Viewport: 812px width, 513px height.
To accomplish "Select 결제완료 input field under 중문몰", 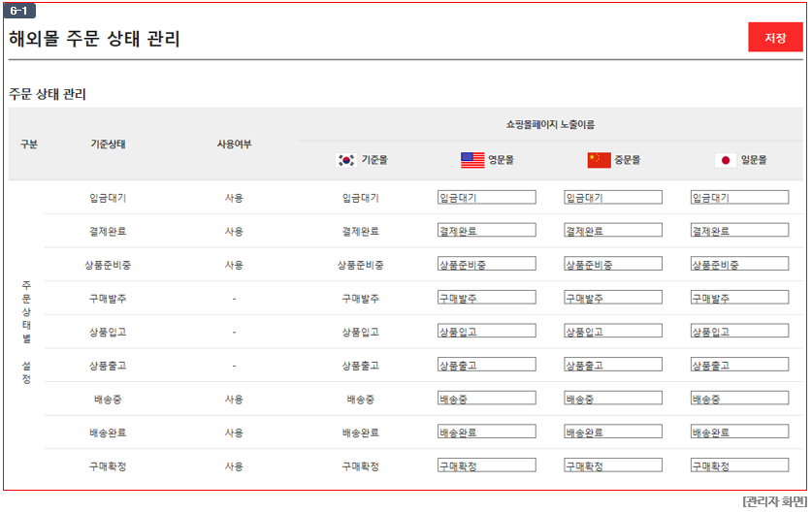I will pyautogui.click(x=613, y=231).
